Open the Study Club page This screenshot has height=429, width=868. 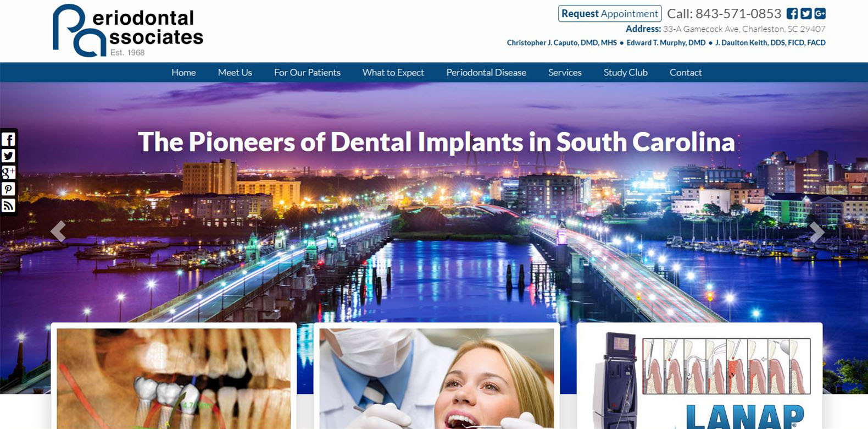tap(625, 73)
